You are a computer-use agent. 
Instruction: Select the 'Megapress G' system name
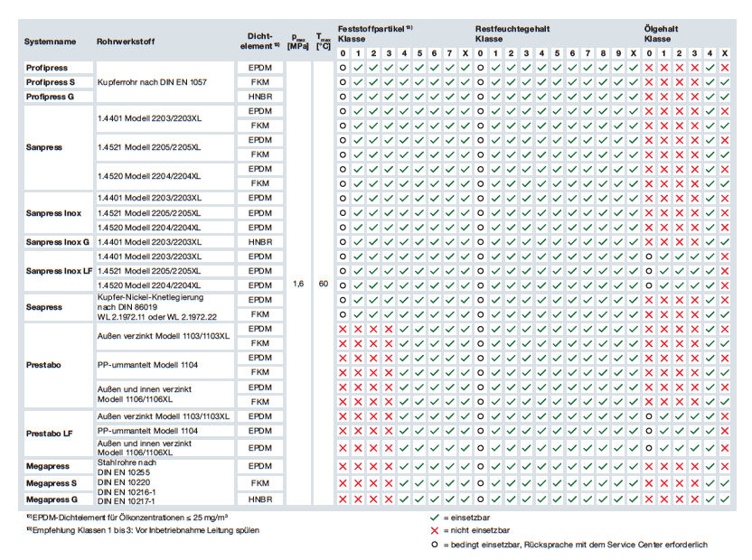[x=52, y=499]
